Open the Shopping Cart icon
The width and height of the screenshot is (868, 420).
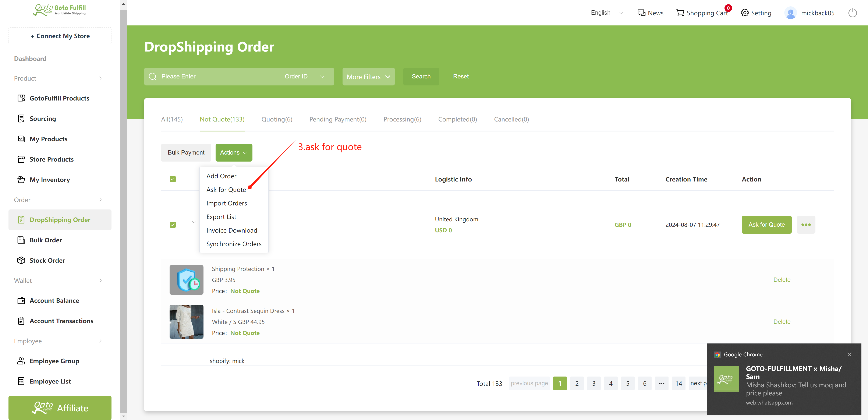[680, 13]
